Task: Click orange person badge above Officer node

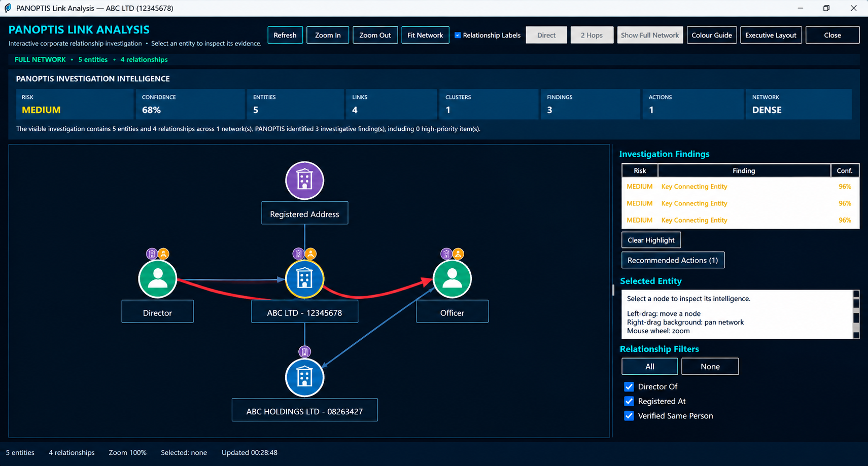Action: pyautogui.click(x=458, y=254)
